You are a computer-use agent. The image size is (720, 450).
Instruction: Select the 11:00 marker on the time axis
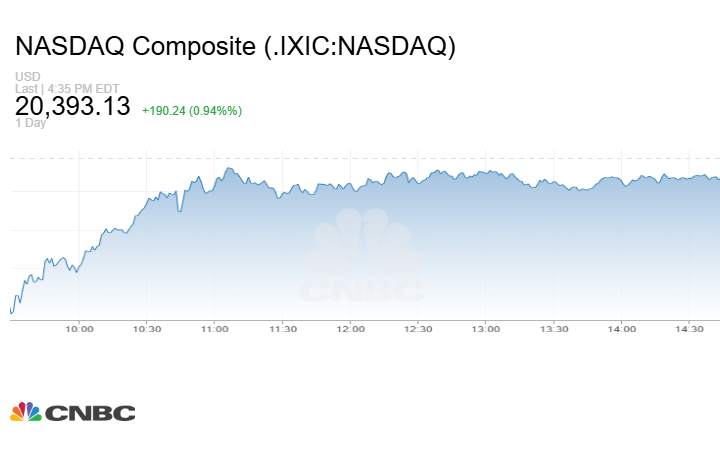click(215, 328)
